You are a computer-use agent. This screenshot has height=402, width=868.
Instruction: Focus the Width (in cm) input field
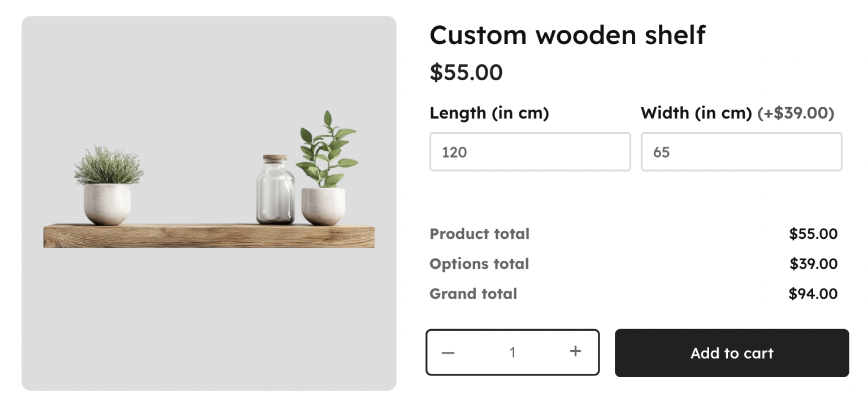click(x=741, y=152)
